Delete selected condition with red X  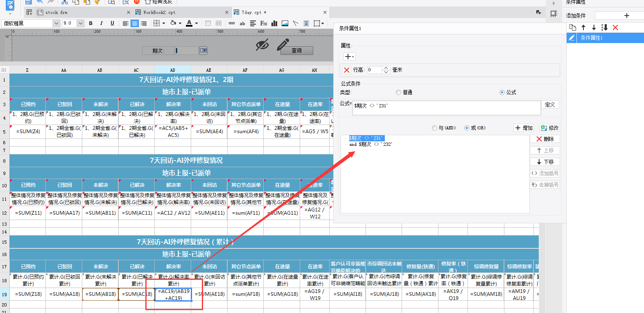[x=615, y=27]
